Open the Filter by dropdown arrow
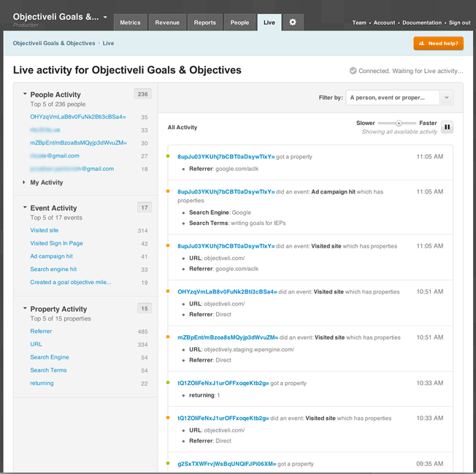 point(446,98)
